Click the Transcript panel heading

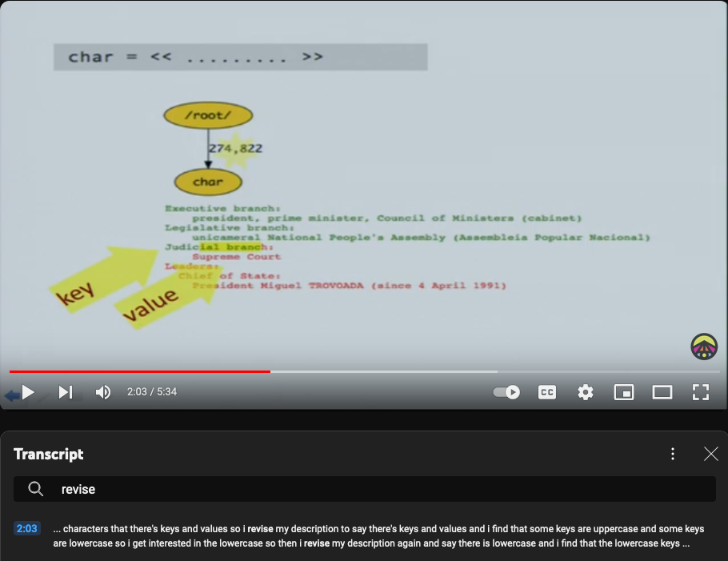49,455
